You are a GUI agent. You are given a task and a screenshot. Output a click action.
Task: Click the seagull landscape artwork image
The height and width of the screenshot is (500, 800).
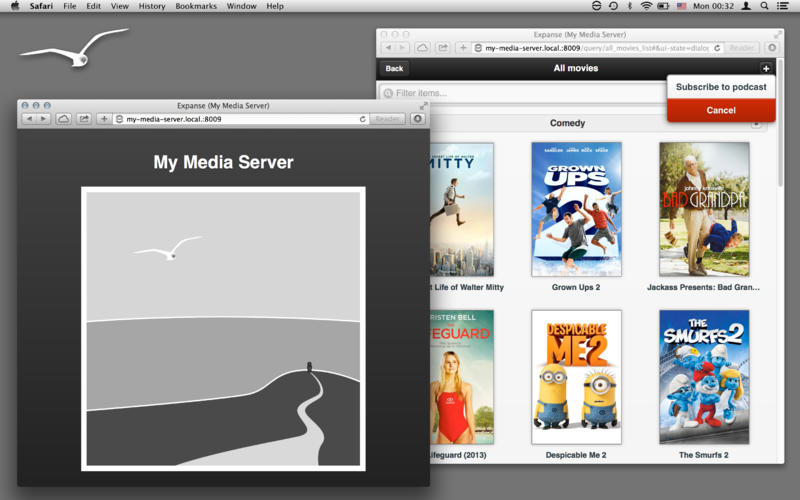(x=223, y=329)
